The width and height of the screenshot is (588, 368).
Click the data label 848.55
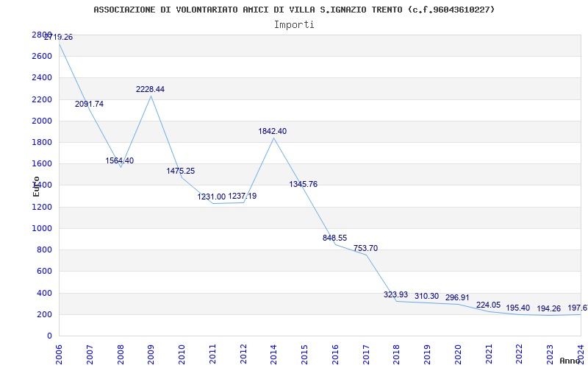pyautogui.click(x=334, y=238)
